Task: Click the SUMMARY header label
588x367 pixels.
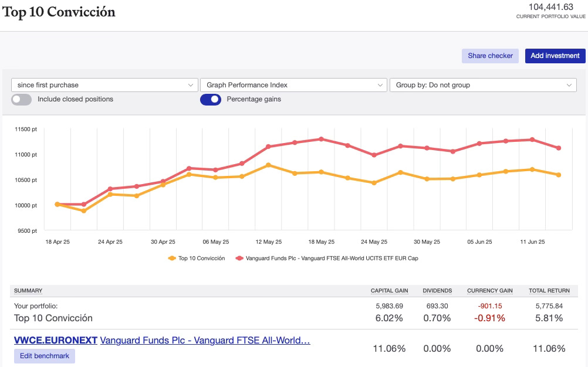Action: (28, 291)
